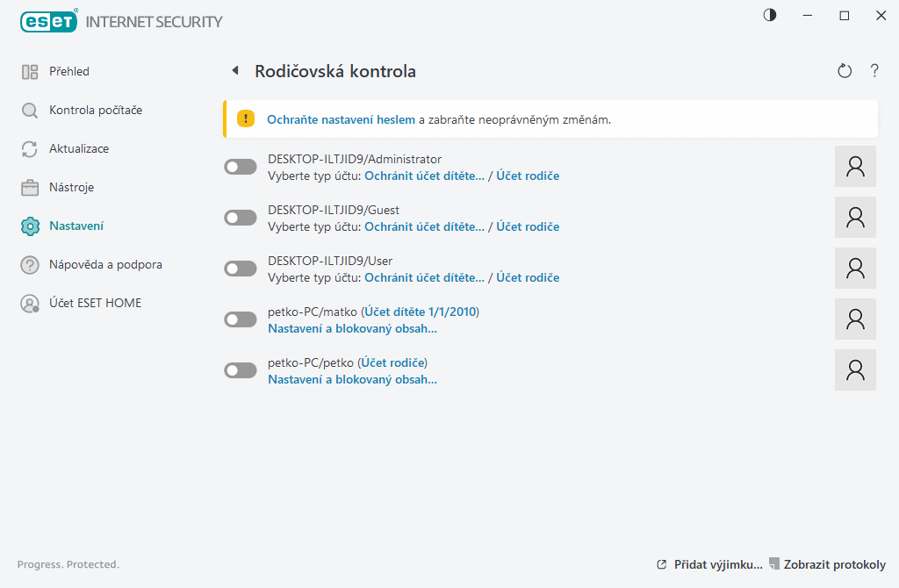Open help using the question mark icon
Image resolution: width=899 pixels, height=588 pixels.
pyautogui.click(x=874, y=71)
